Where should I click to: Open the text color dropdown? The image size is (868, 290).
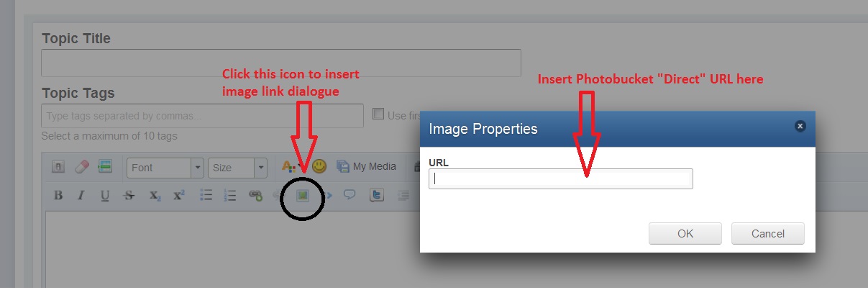click(289, 167)
